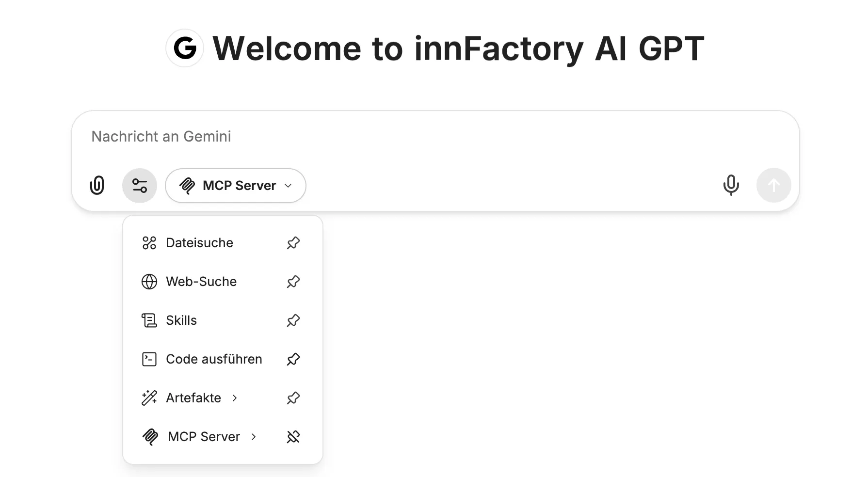This screenshot has width=868, height=477.
Task: Click the paperclip attach file icon
Action: point(97,185)
